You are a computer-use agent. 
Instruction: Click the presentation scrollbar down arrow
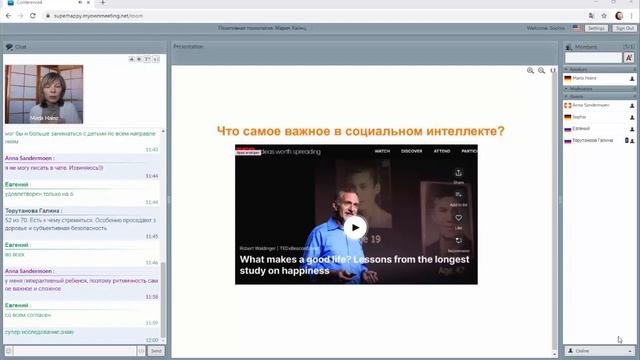point(554,354)
